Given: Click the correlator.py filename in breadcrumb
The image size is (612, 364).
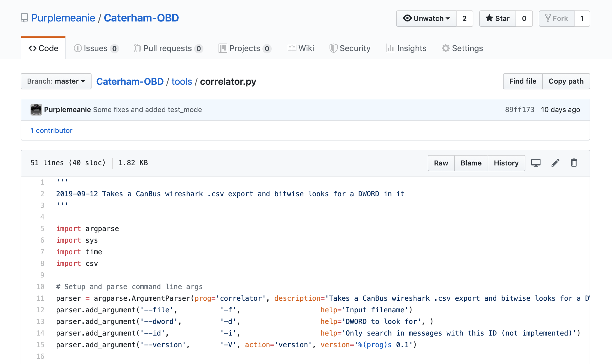Looking at the screenshot, I should [228, 82].
